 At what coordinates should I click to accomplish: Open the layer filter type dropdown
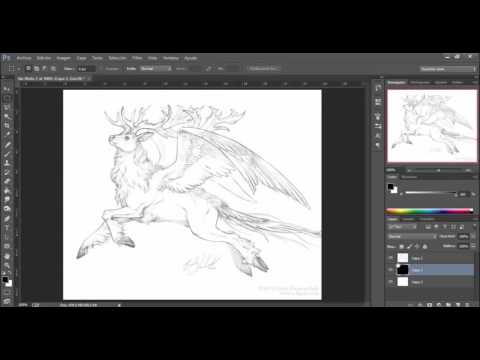[x=402, y=227]
